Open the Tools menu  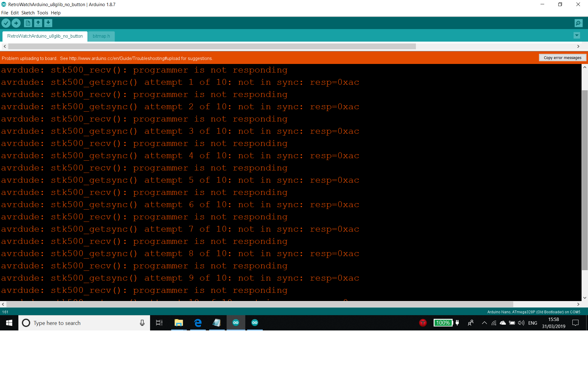click(x=43, y=13)
